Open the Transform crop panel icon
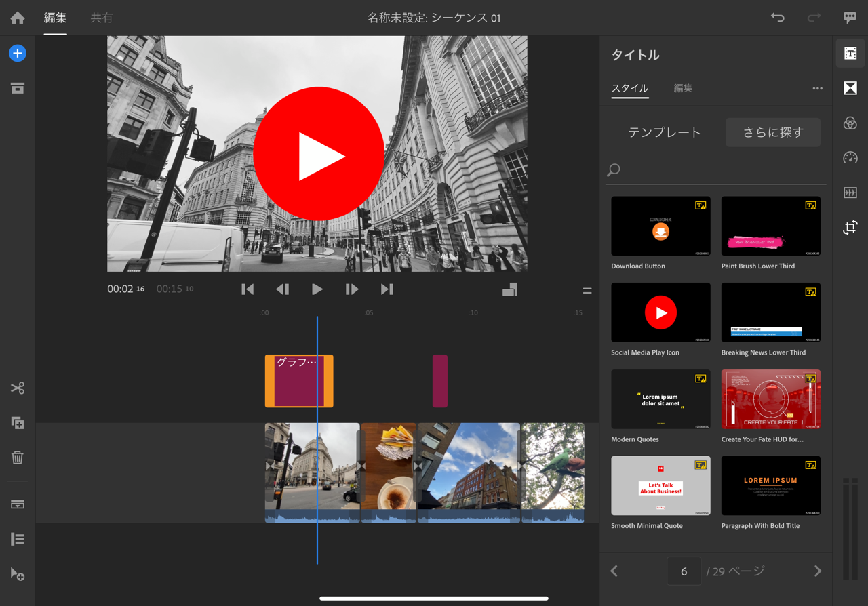Image resolution: width=868 pixels, height=606 pixels. [x=850, y=228]
